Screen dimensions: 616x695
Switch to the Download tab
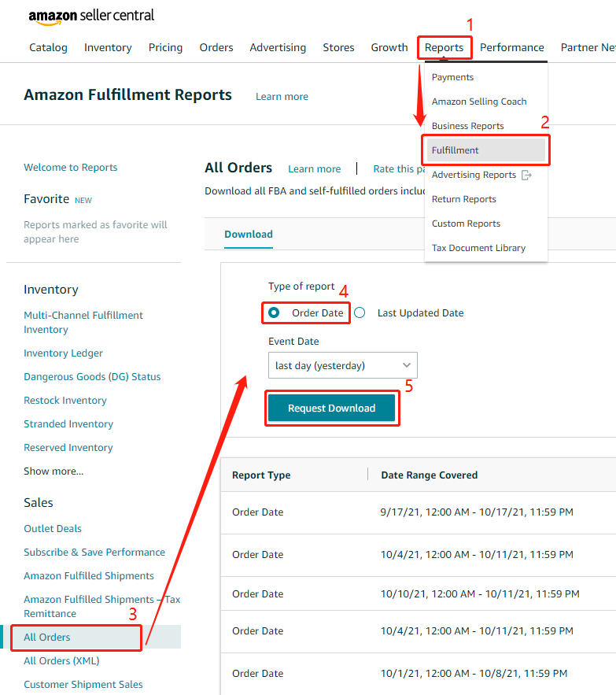pyautogui.click(x=249, y=234)
